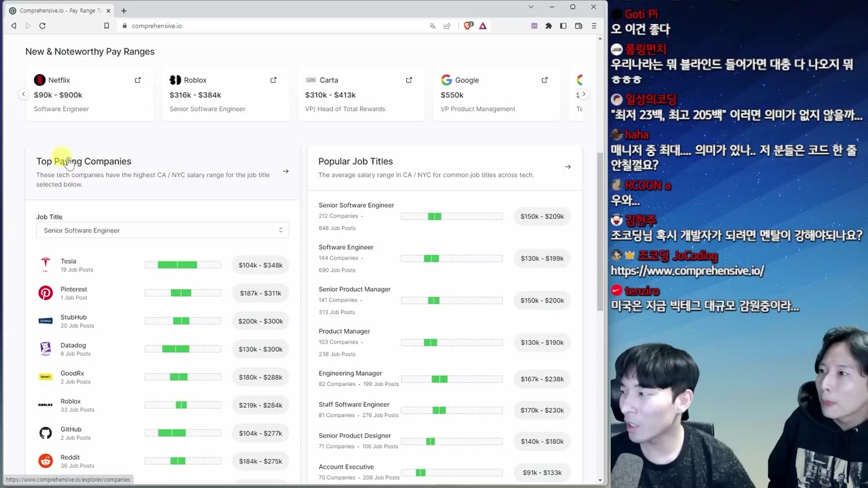Image resolution: width=868 pixels, height=488 pixels.
Task: Select the Comprehensive.io browser tab
Action: coord(59,10)
